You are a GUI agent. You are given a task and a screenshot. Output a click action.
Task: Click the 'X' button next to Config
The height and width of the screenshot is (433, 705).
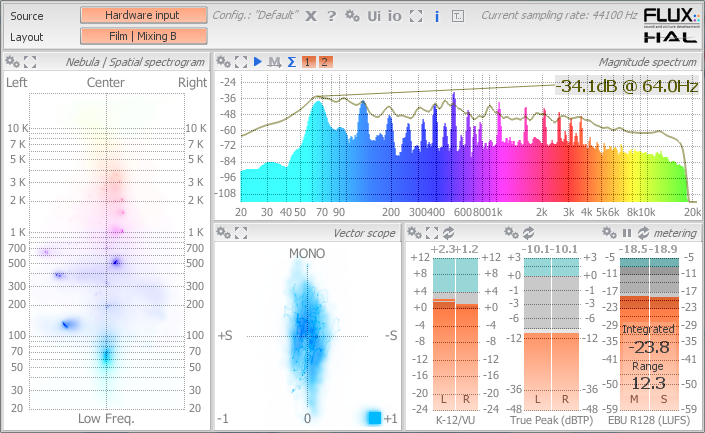click(311, 16)
